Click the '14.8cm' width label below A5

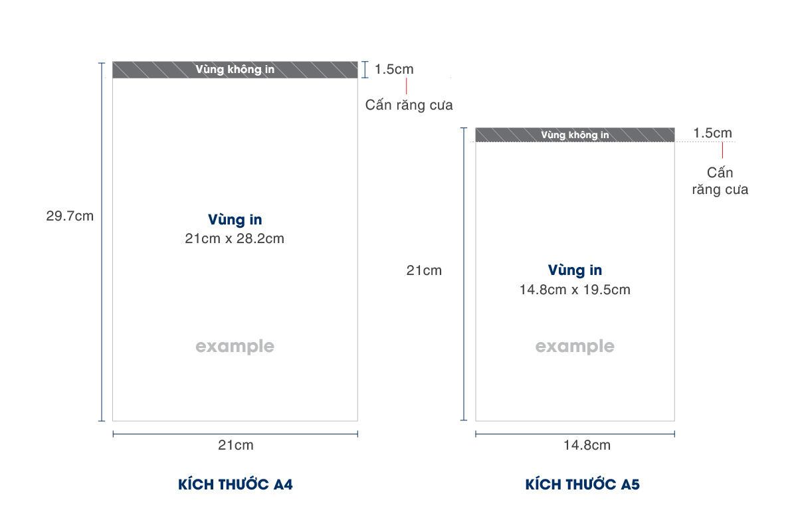point(587,445)
